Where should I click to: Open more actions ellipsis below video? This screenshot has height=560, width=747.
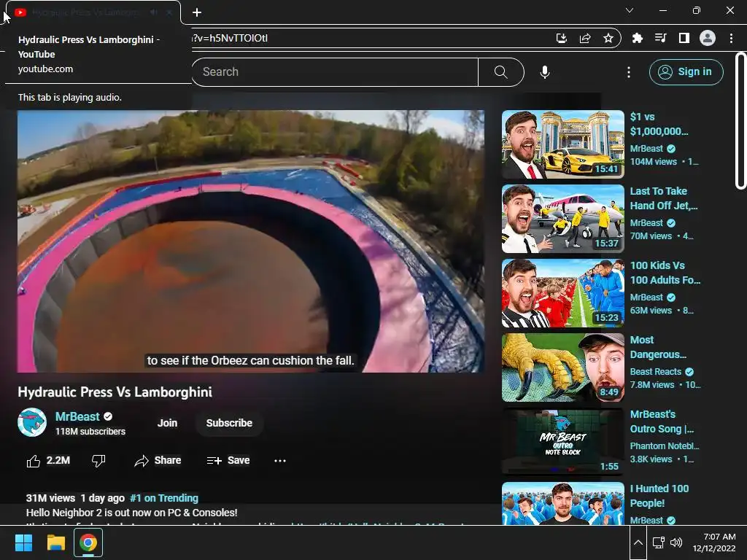(280, 461)
